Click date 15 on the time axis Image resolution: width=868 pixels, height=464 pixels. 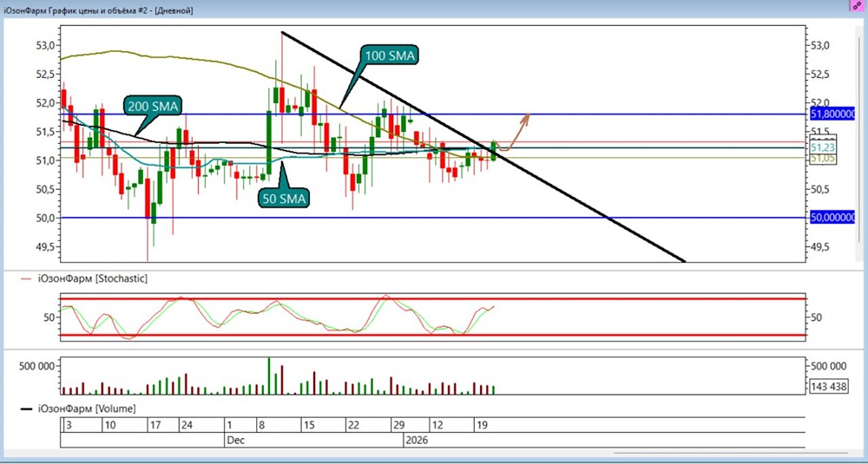tap(309, 425)
